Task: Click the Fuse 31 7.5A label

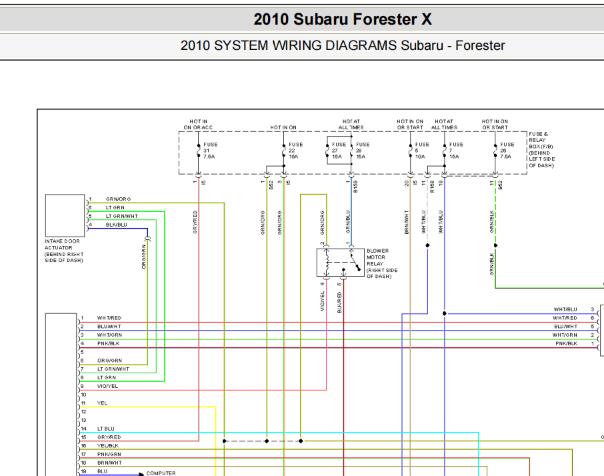Action: click(x=210, y=151)
